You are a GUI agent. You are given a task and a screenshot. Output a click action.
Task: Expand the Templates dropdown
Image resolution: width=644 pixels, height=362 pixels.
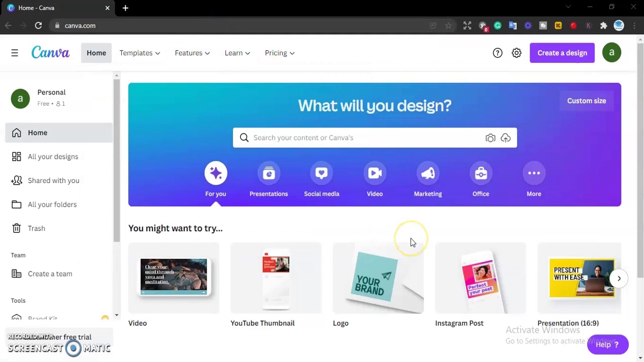pyautogui.click(x=140, y=53)
